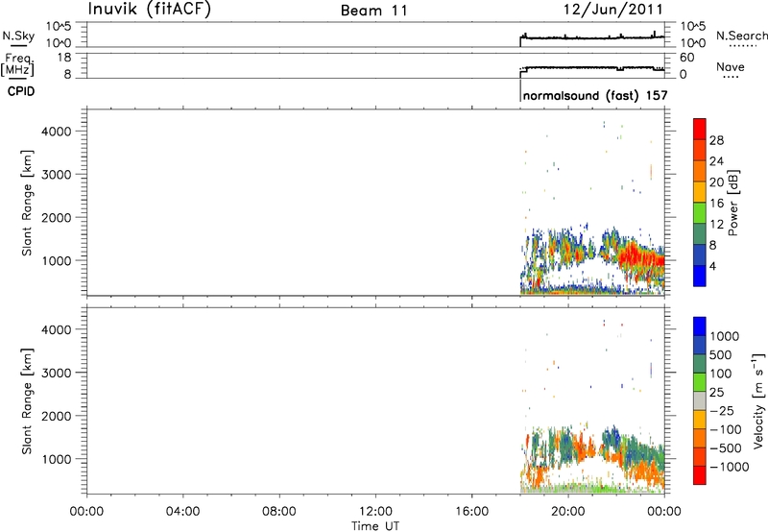
Task: Select the "N.Sky" legend label
Action: pos(18,36)
